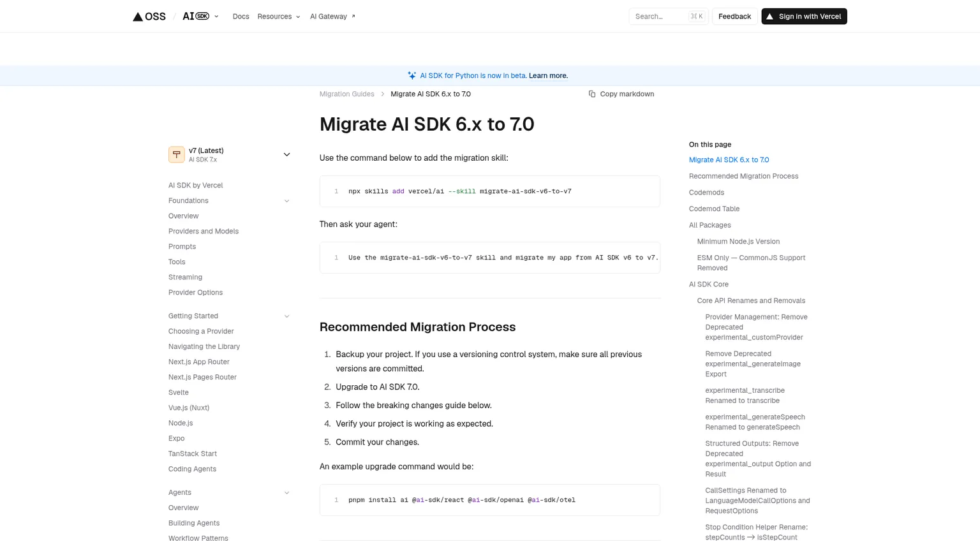Open the Tools sidebar page
Image resolution: width=980 pixels, height=551 pixels.
[x=177, y=262]
